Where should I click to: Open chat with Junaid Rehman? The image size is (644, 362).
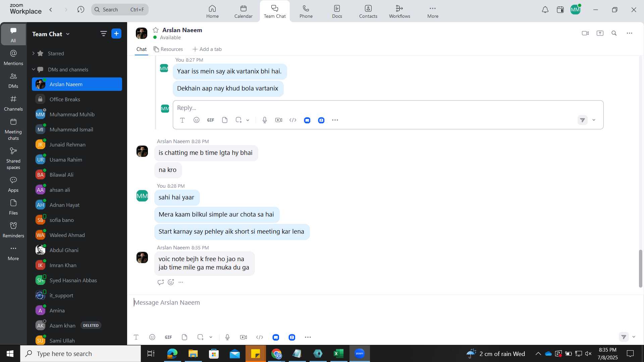click(77, 144)
